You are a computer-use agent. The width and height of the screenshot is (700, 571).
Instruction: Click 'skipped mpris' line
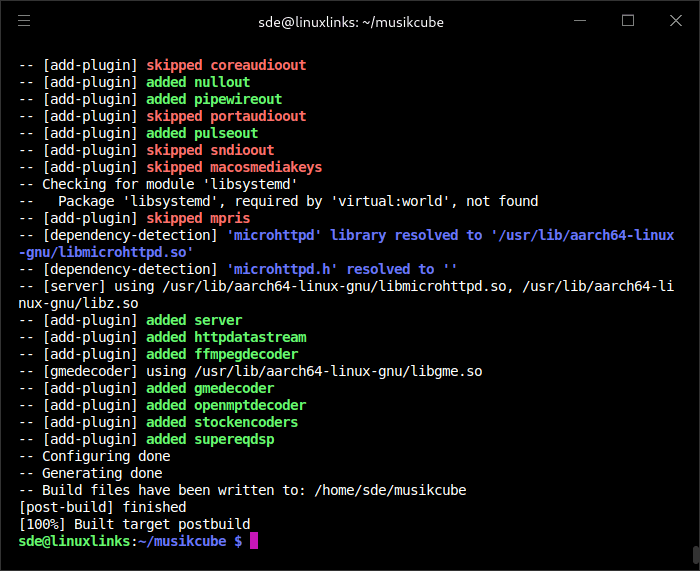pyautogui.click(x=134, y=218)
